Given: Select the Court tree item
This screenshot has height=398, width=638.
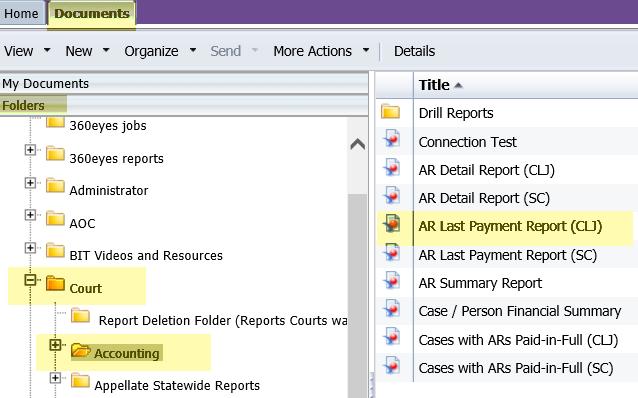Looking at the screenshot, I should coord(85,289).
